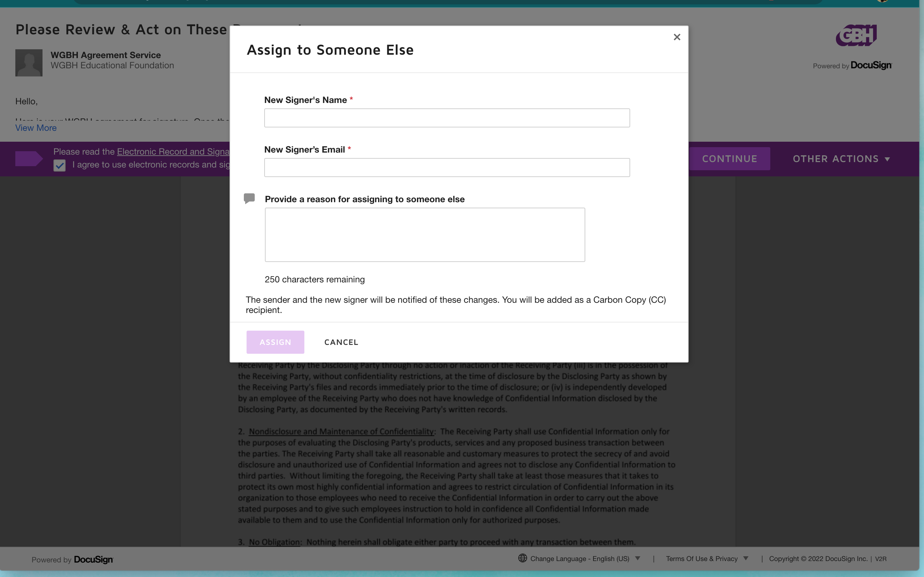This screenshot has height=577, width=924.
Task: Click '250 characters remaining' text
Action: point(315,279)
